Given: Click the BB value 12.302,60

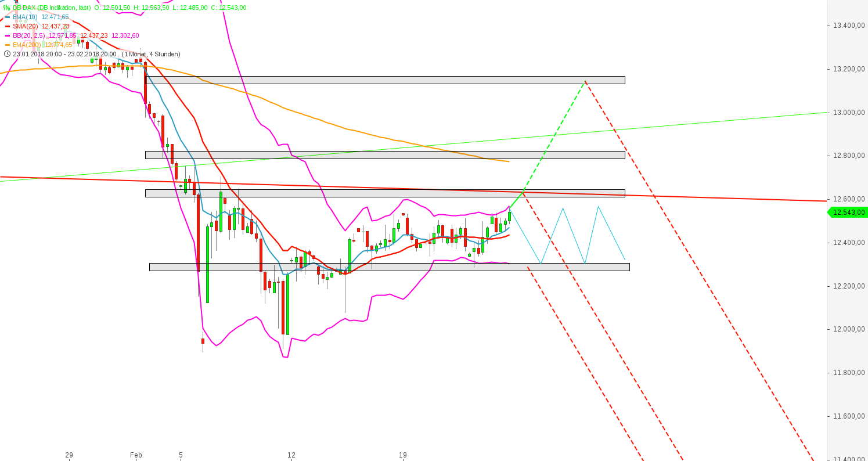Looking at the screenshot, I should 124,35.
